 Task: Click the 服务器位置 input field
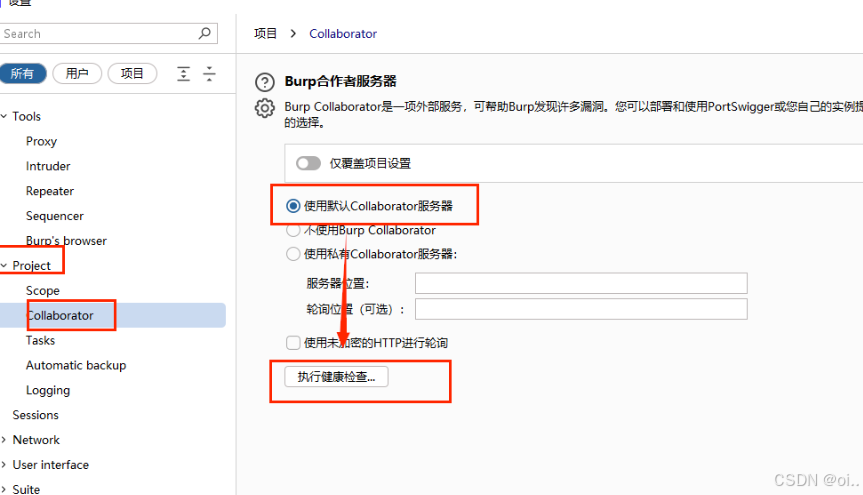(581, 283)
